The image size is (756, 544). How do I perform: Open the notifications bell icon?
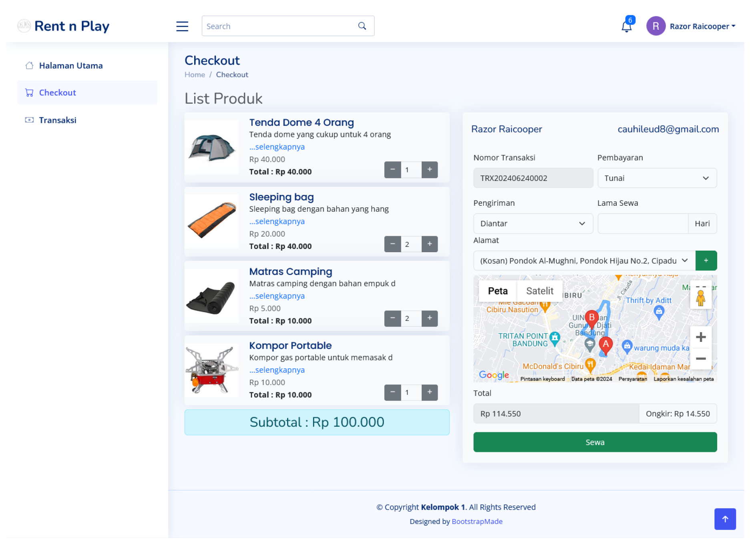(626, 26)
